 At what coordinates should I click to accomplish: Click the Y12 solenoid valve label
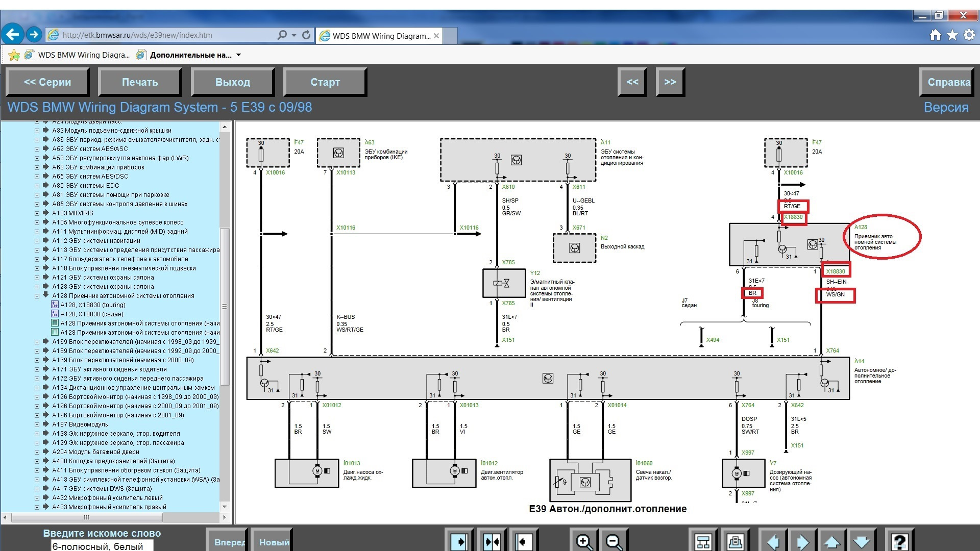click(535, 273)
